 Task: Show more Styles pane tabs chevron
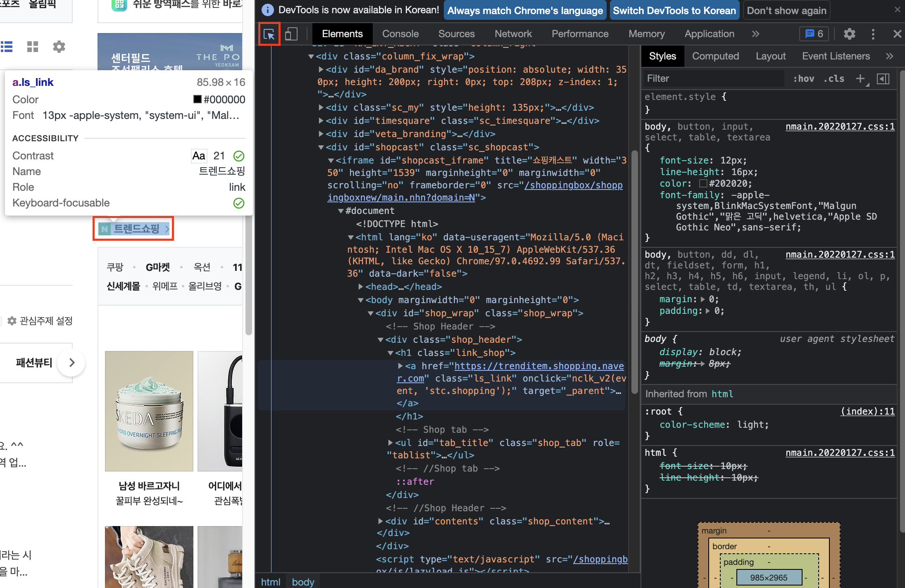coord(889,56)
